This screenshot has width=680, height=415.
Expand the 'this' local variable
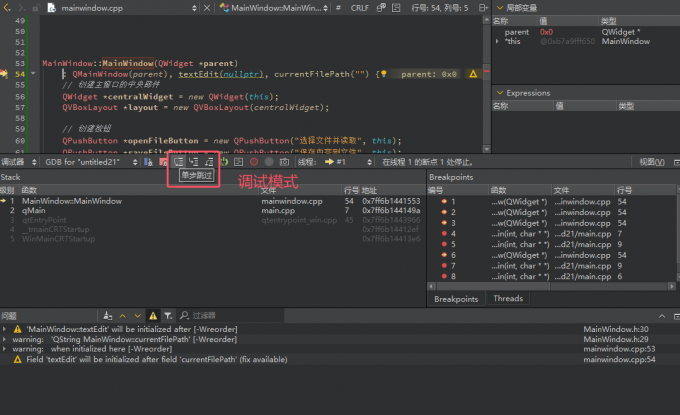499,41
